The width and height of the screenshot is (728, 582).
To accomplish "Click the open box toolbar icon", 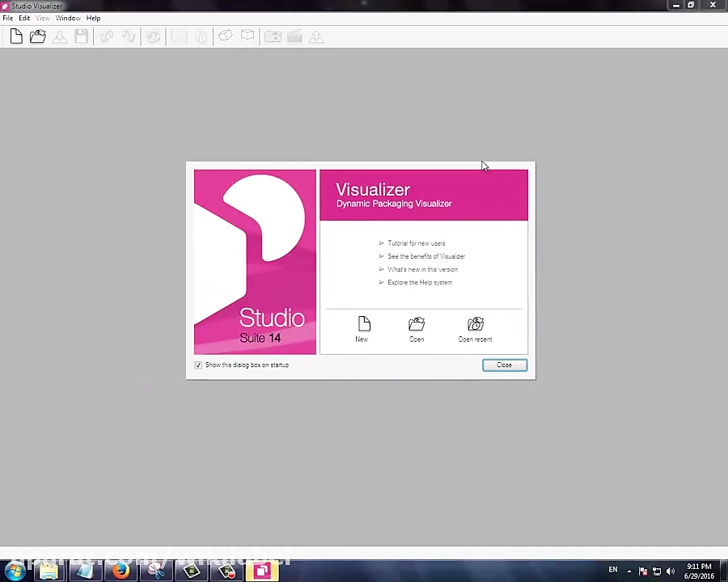I will coord(248,36).
